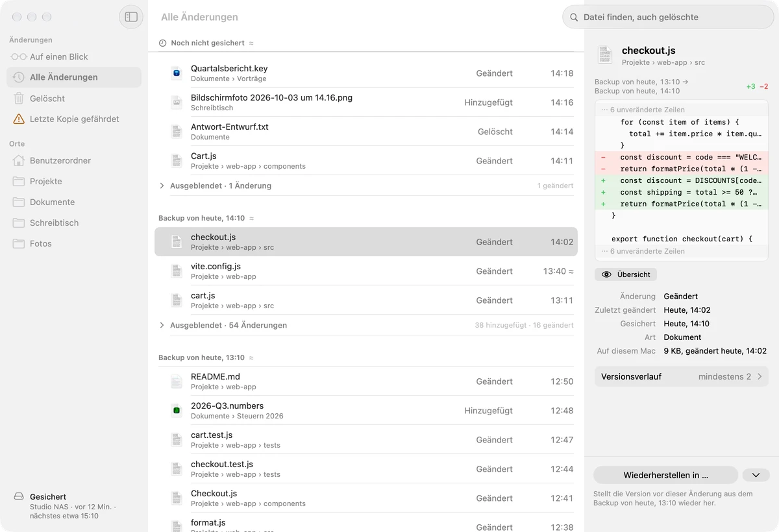
Task: Select the checkout.js row at 14:02
Action: click(x=366, y=242)
